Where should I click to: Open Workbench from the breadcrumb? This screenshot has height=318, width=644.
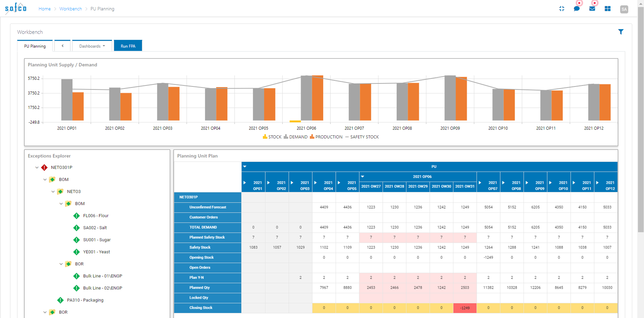(x=71, y=9)
